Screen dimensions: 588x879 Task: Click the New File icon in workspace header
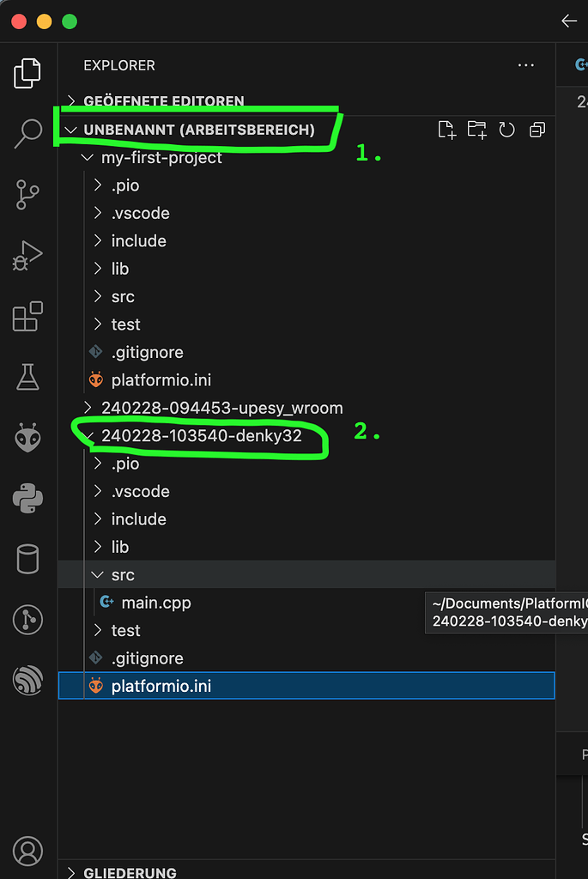point(446,130)
